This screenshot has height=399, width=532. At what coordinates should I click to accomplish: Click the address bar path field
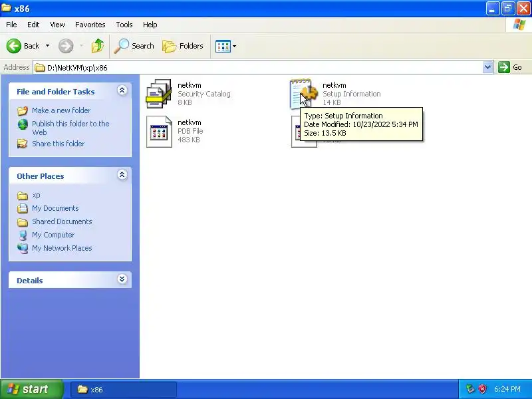coord(258,68)
